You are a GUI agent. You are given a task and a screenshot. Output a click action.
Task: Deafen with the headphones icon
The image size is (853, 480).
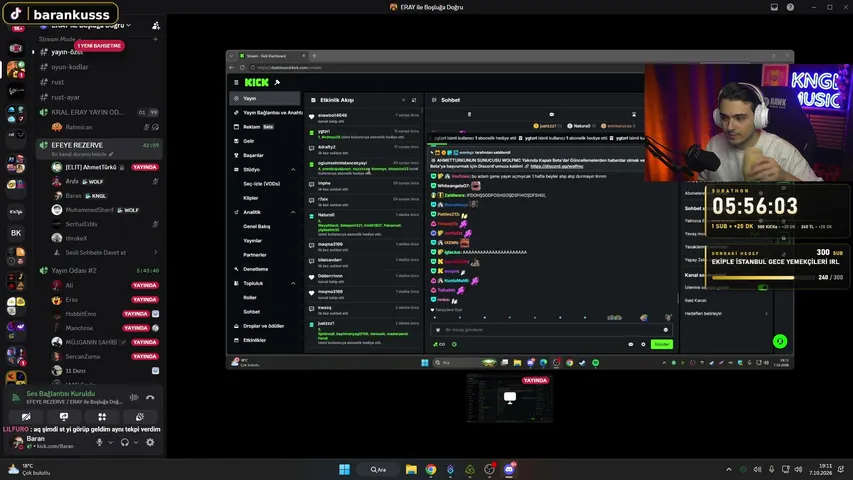[125, 442]
